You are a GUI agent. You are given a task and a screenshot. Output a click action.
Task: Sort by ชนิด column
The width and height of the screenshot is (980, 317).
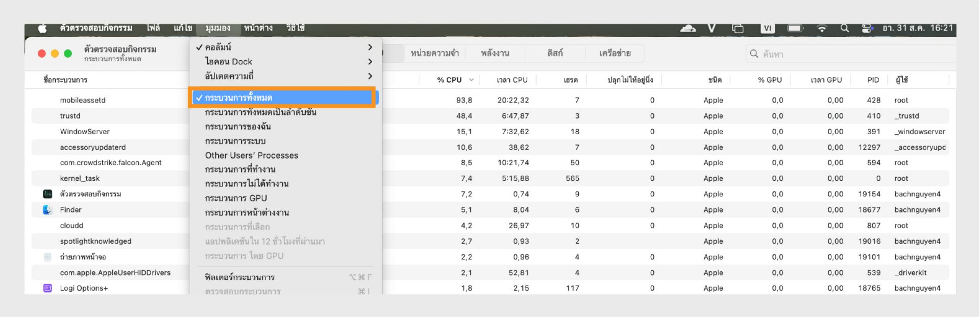pyautogui.click(x=715, y=80)
